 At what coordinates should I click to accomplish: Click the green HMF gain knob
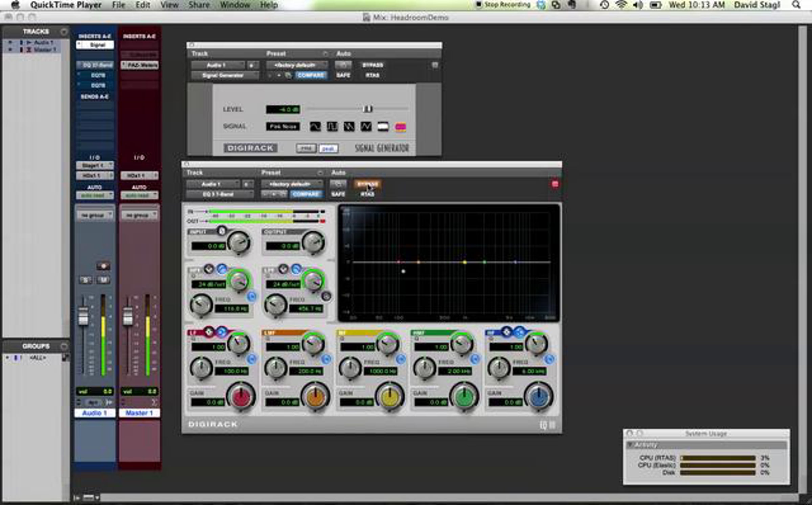(x=464, y=397)
